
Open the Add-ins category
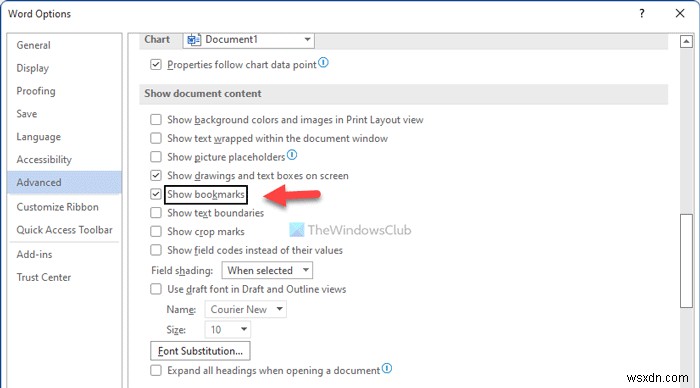[64, 254]
